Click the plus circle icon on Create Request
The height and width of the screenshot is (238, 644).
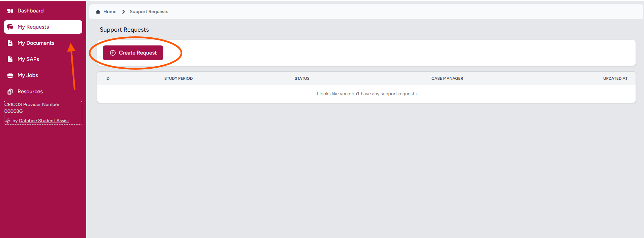coord(113,53)
